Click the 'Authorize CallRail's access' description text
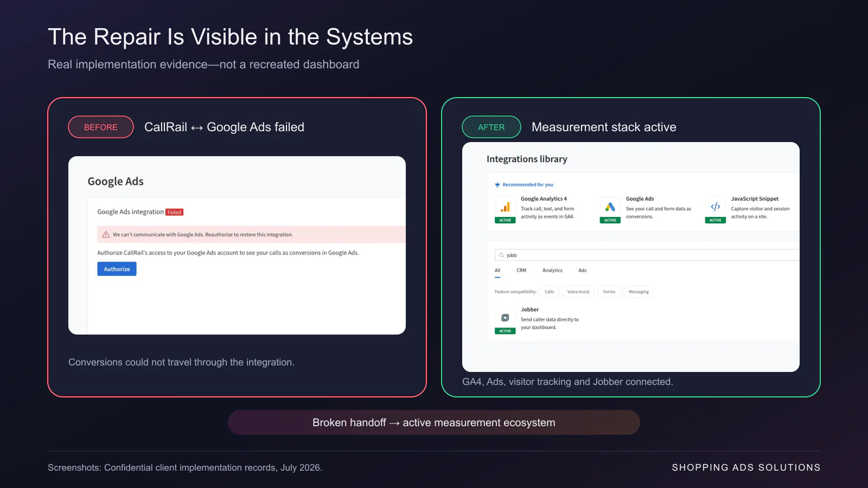Screen dimensions: 868x488 click(x=228, y=253)
